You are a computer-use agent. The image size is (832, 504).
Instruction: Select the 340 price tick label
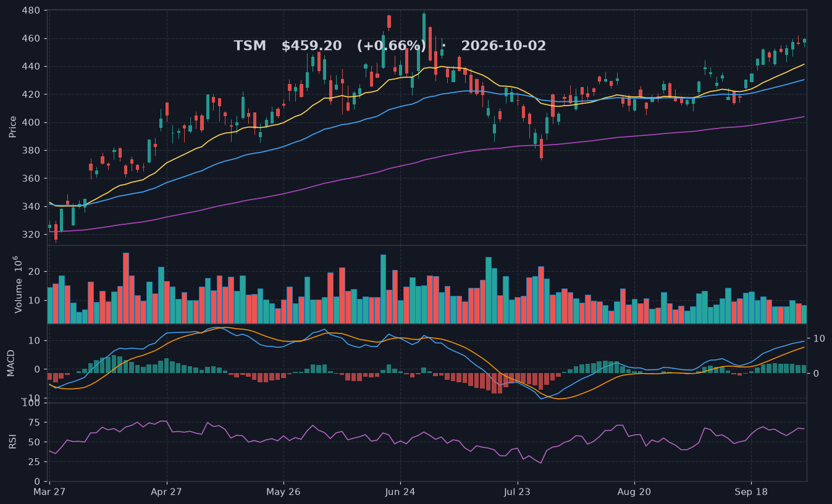click(x=31, y=207)
